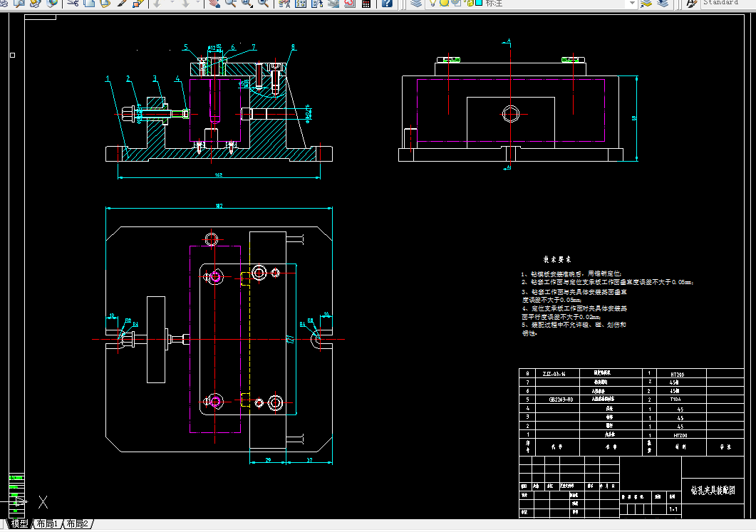
Task: Click the Layer Previous icon
Action: (x=663, y=3)
